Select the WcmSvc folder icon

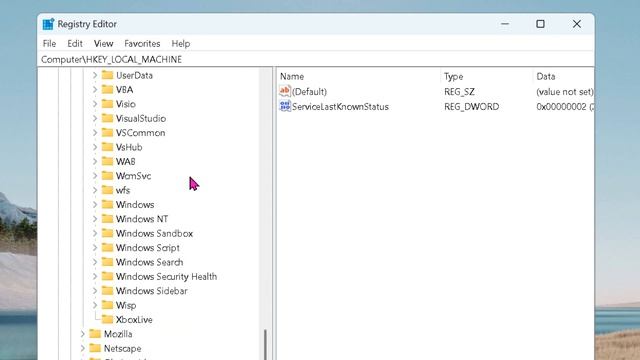coord(107,176)
